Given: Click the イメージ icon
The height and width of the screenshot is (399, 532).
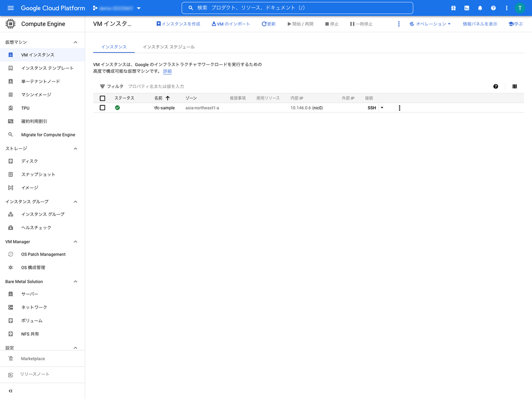Looking at the screenshot, I should coord(11,188).
